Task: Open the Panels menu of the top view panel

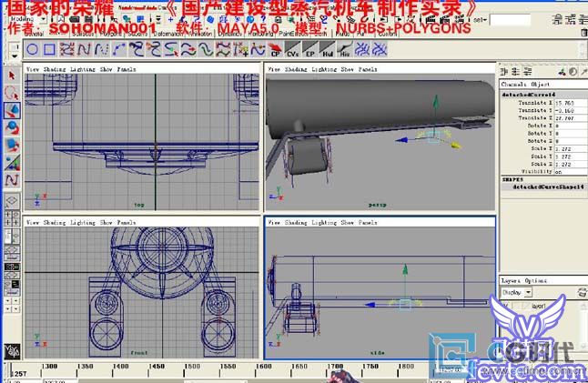Action: pos(127,69)
